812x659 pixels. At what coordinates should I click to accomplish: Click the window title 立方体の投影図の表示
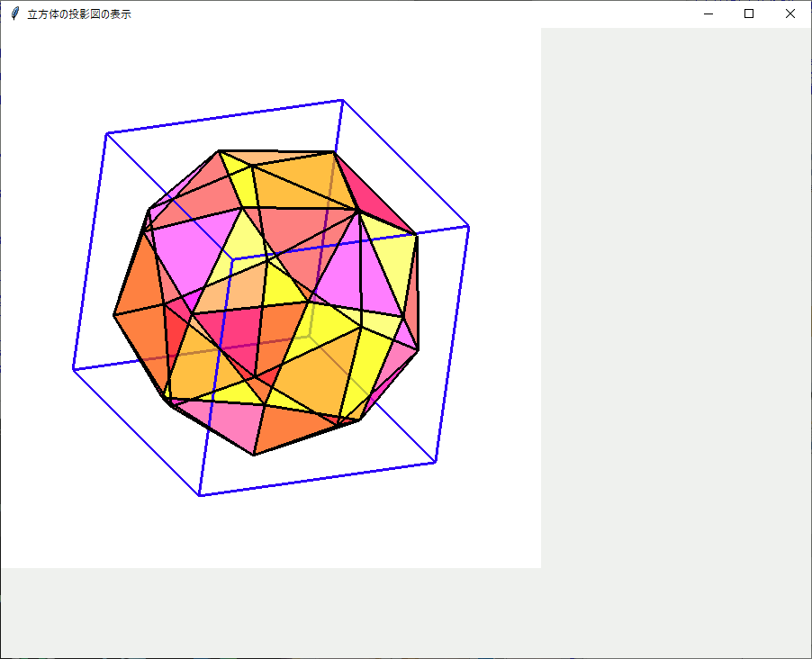[x=79, y=14]
